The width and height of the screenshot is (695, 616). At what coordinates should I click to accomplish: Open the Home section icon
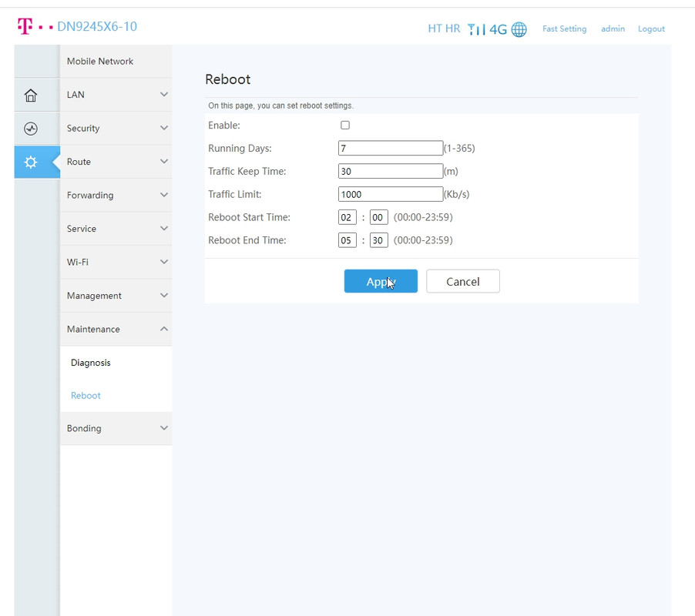point(31,95)
